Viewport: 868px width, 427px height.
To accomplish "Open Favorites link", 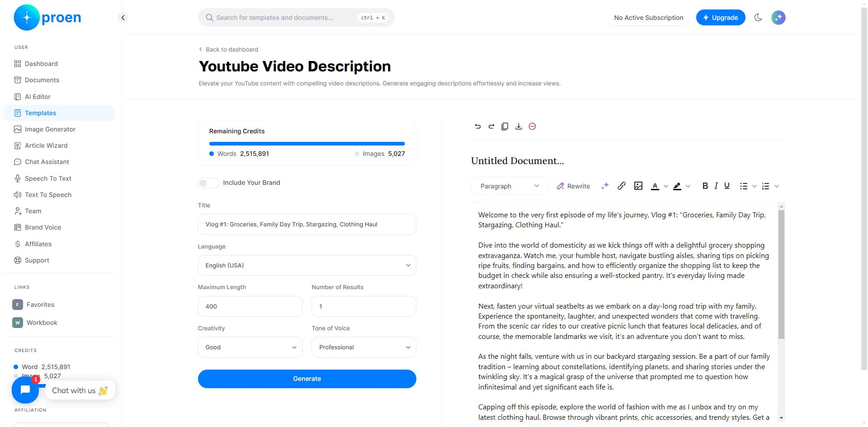I will (34, 305).
